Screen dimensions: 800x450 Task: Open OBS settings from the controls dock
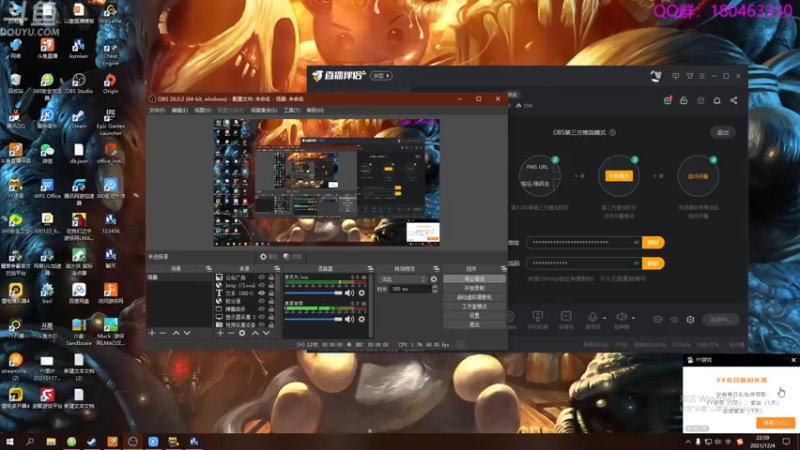(474, 316)
